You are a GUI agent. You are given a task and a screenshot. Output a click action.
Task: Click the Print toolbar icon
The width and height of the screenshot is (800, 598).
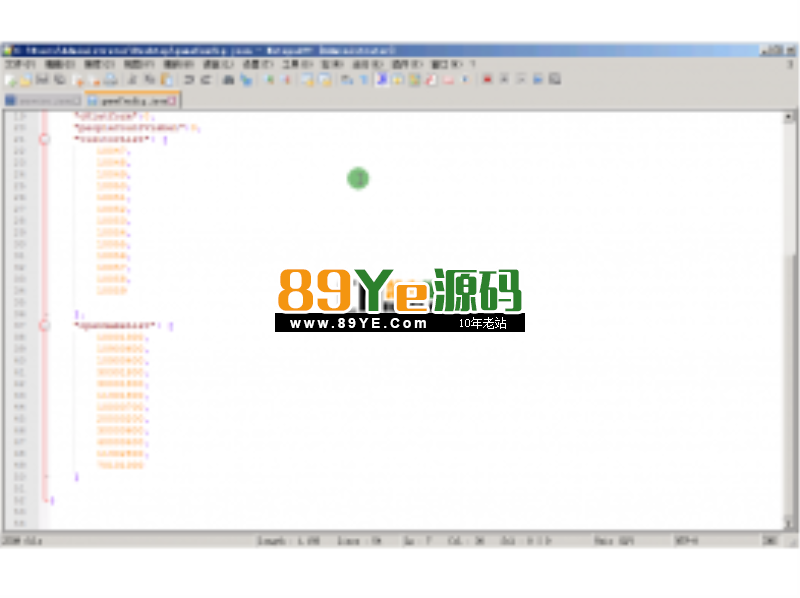click(x=111, y=79)
